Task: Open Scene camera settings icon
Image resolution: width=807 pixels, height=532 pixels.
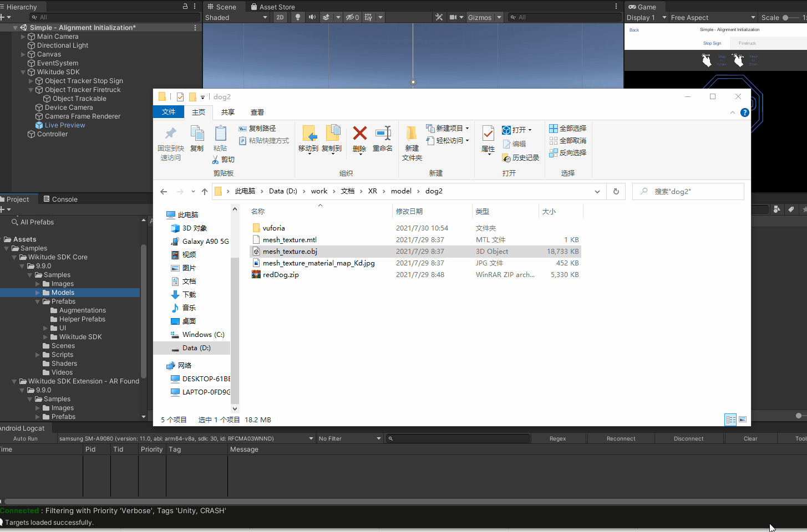Action: [x=453, y=17]
